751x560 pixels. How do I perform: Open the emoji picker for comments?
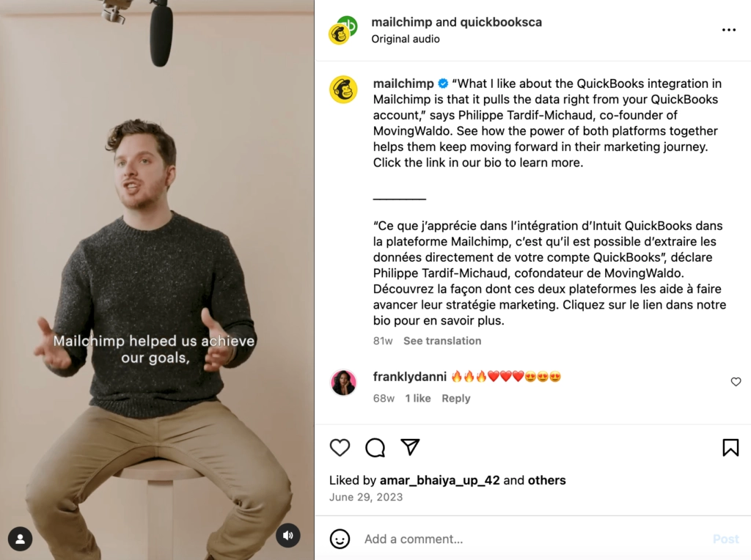[x=340, y=539]
